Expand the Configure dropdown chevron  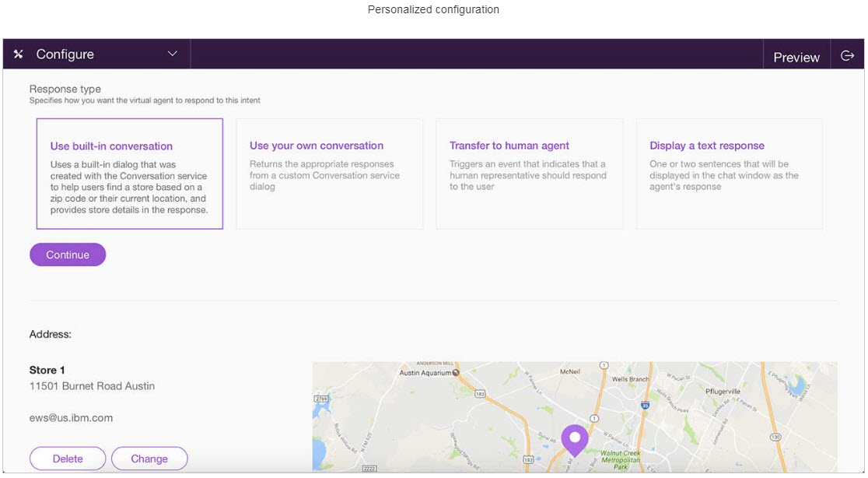click(173, 54)
